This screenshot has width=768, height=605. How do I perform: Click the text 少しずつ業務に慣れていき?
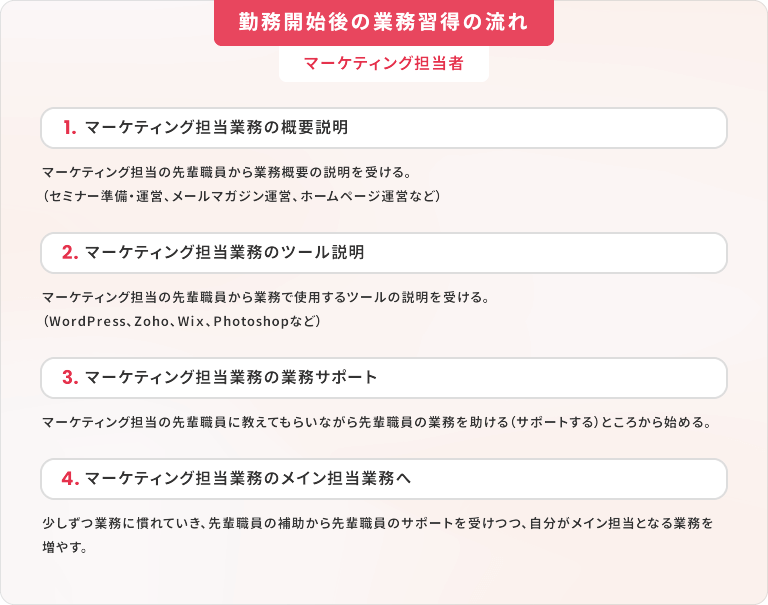point(122,523)
